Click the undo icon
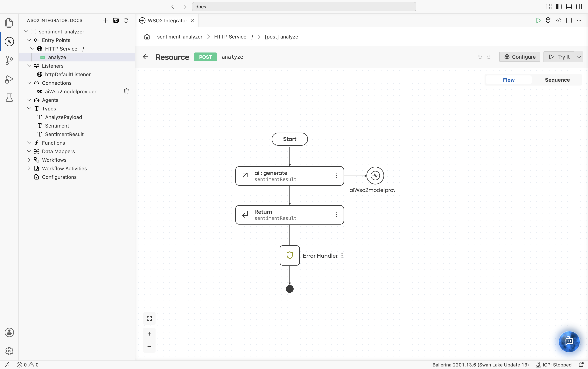 [480, 57]
